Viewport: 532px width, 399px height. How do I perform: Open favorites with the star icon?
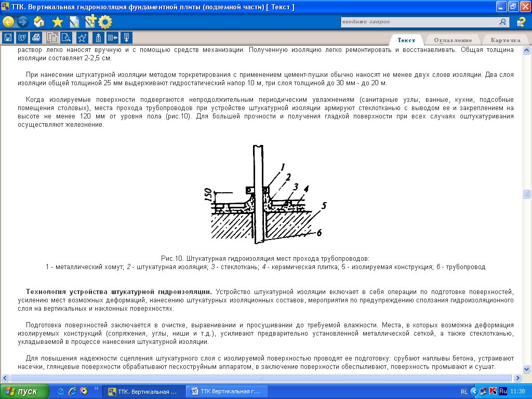click(57, 22)
